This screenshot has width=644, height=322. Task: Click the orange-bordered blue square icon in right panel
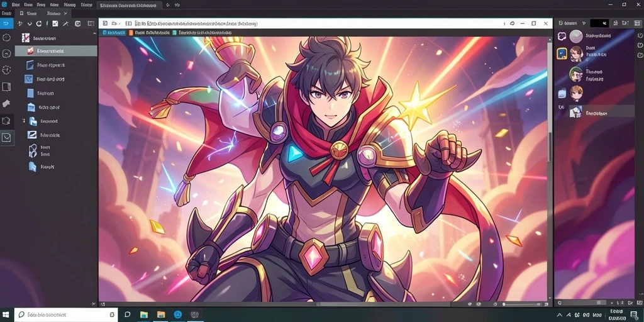pos(562,53)
